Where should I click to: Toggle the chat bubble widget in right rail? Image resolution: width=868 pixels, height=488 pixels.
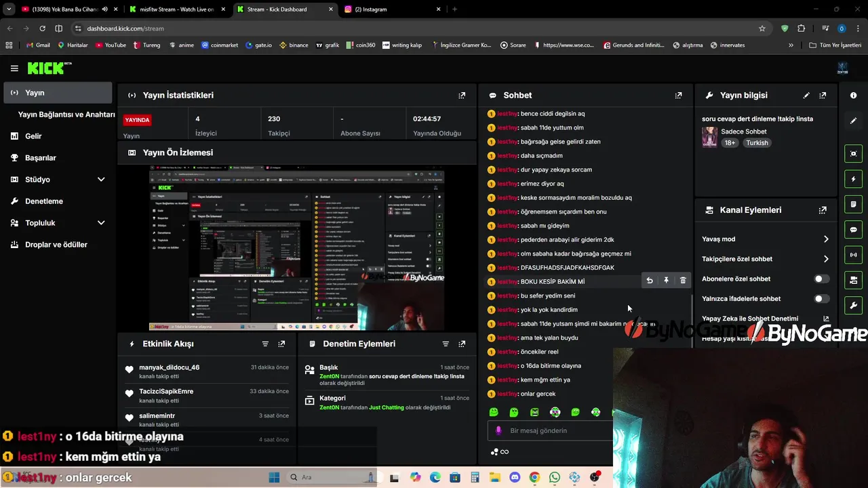853,230
